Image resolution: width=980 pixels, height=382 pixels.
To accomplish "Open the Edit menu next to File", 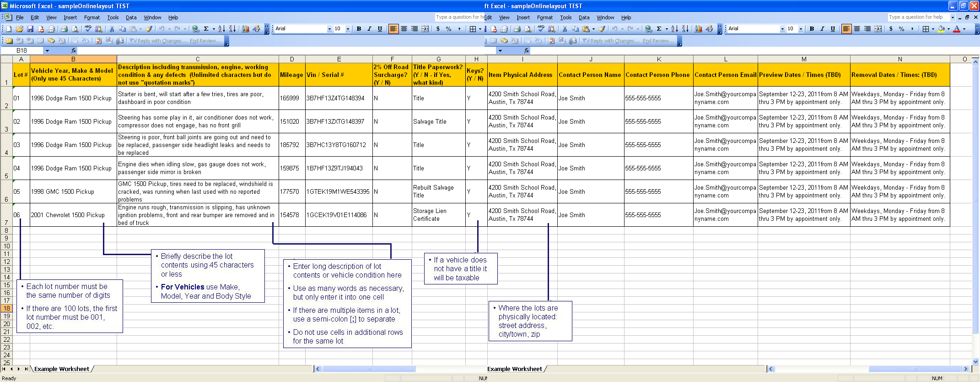I will [x=35, y=17].
